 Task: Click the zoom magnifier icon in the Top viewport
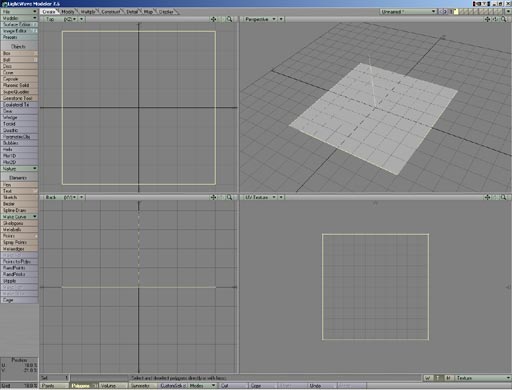tap(229, 19)
